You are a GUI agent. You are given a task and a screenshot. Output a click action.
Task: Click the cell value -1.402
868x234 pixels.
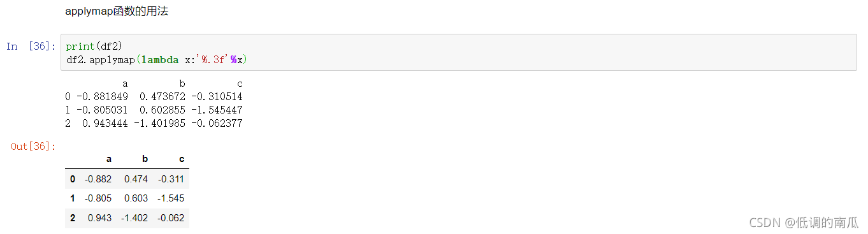[x=134, y=218]
